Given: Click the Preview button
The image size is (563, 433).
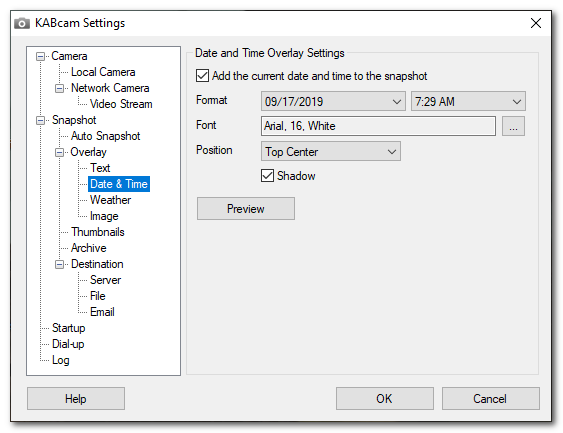Looking at the screenshot, I should (x=246, y=209).
